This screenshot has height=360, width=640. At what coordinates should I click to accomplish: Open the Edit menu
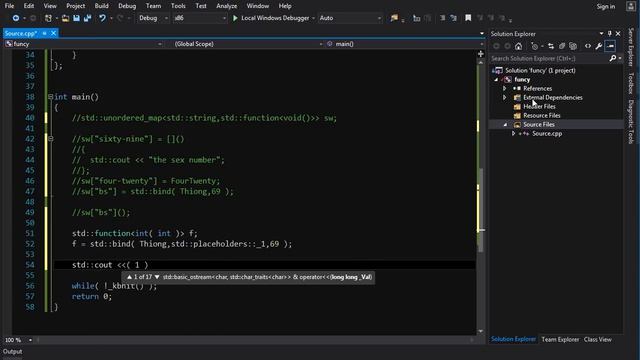click(29, 6)
